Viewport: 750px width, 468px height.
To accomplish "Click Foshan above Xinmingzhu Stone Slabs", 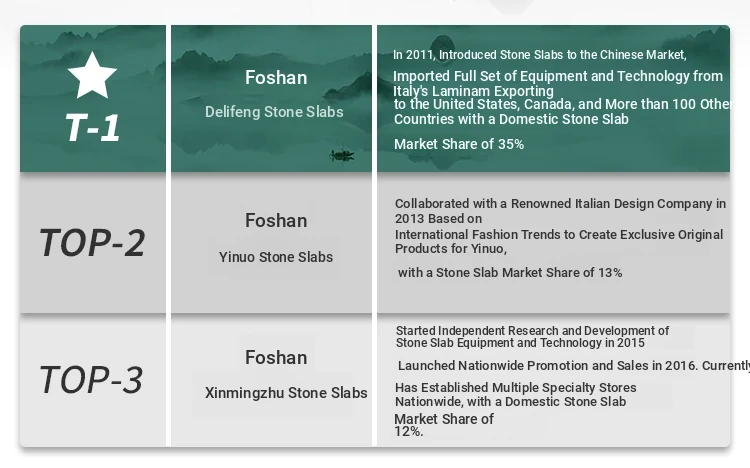I will [x=276, y=357].
